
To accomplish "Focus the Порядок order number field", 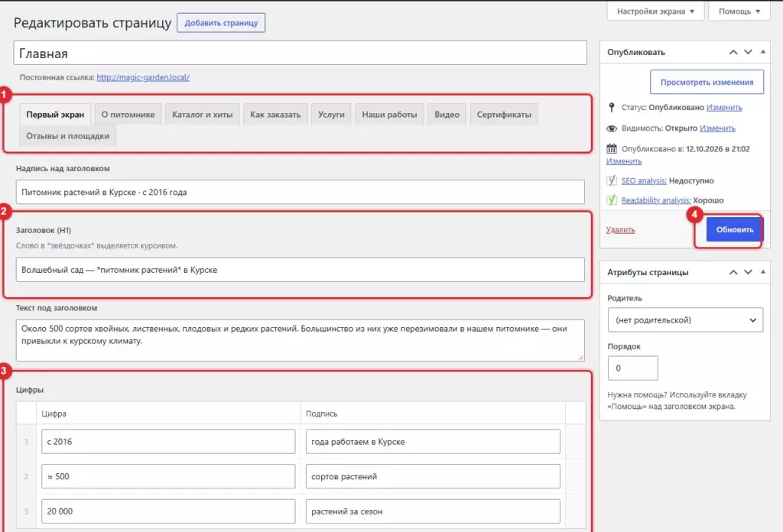I will click(632, 368).
